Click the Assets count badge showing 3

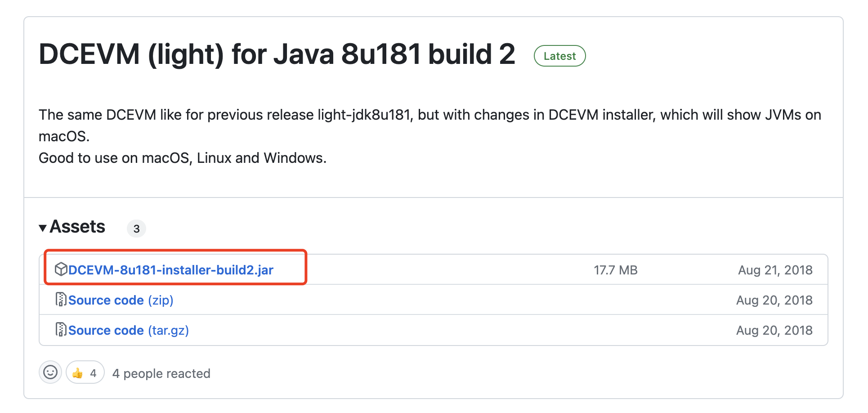(136, 229)
